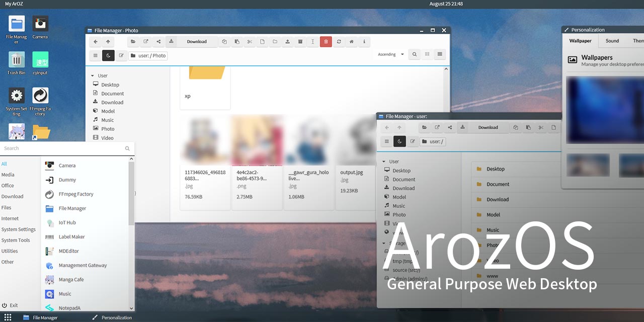
Task: Toggle dark mode in the Photo file manager
Action: pyautogui.click(x=108, y=56)
